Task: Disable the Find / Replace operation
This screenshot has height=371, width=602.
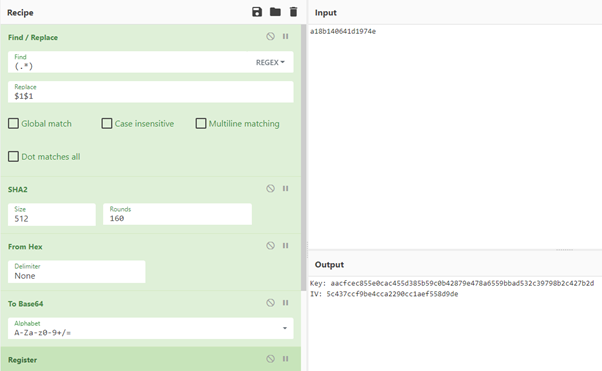Action: [x=270, y=36]
